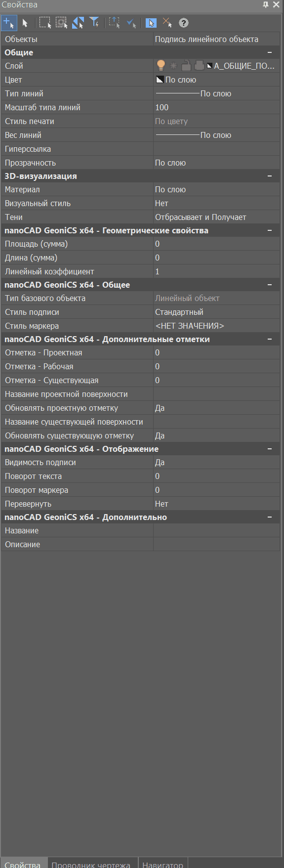The width and height of the screenshot is (284, 868).
Task: Open the Вес линий 'По слою' dropdown
Action: pyautogui.click(x=216, y=135)
